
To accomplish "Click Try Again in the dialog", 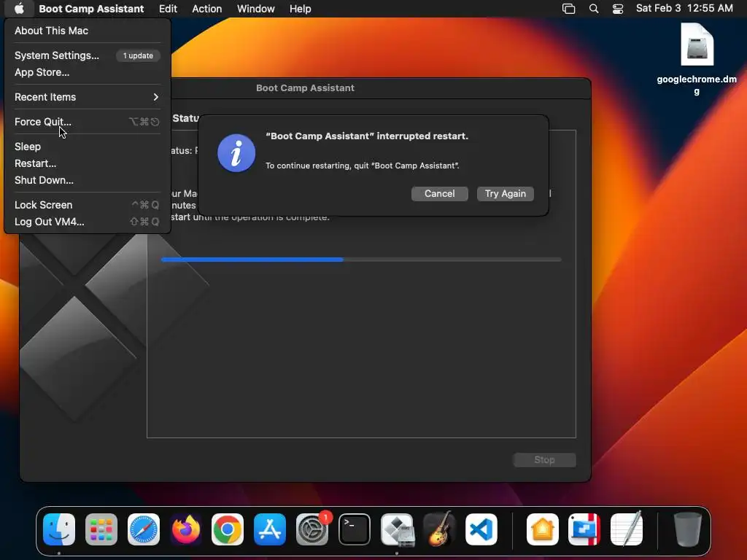I will (x=506, y=194).
